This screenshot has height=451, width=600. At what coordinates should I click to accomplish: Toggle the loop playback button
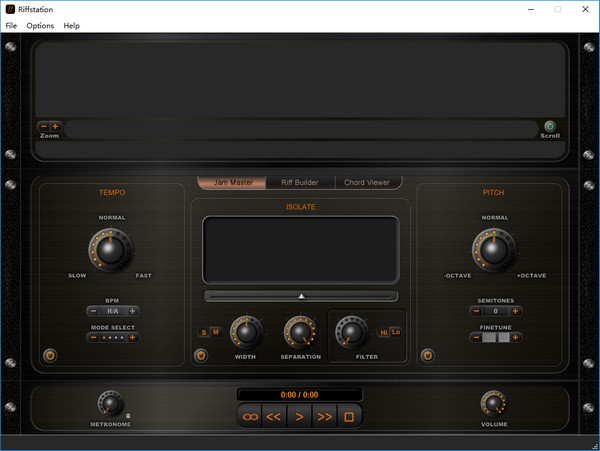coord(250,417)
